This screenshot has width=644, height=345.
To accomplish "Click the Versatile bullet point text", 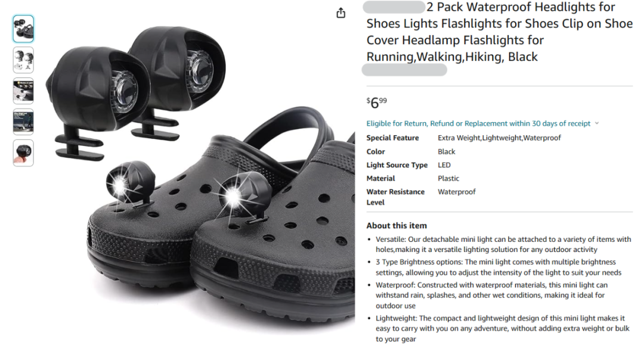I will 503,244.
